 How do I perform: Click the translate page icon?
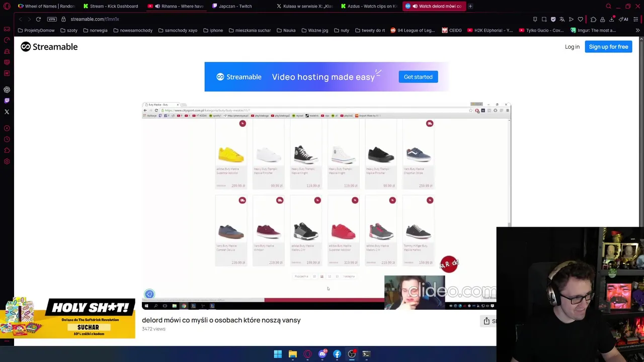[562, 19]
